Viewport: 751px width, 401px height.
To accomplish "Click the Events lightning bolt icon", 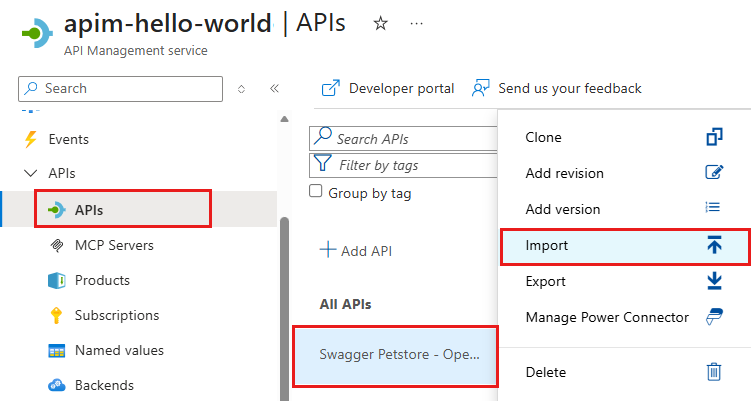I will click(x=31, y=139).
